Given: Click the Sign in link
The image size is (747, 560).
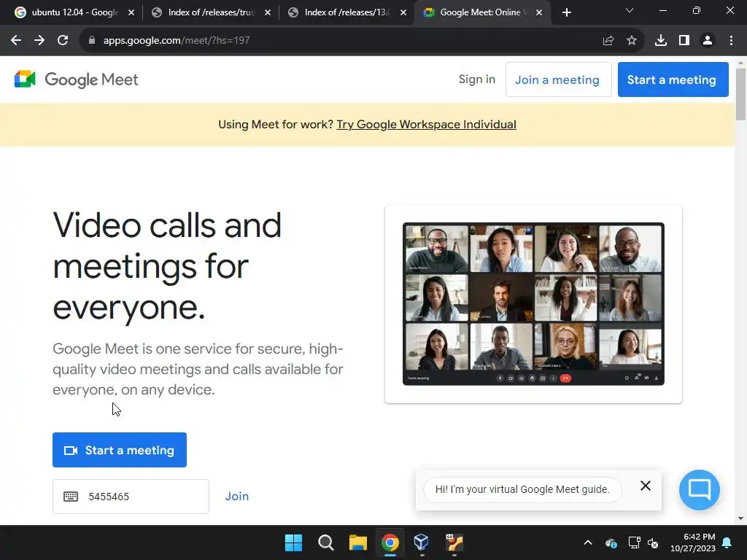Looking at the screenshot, I should click(477, 79).
